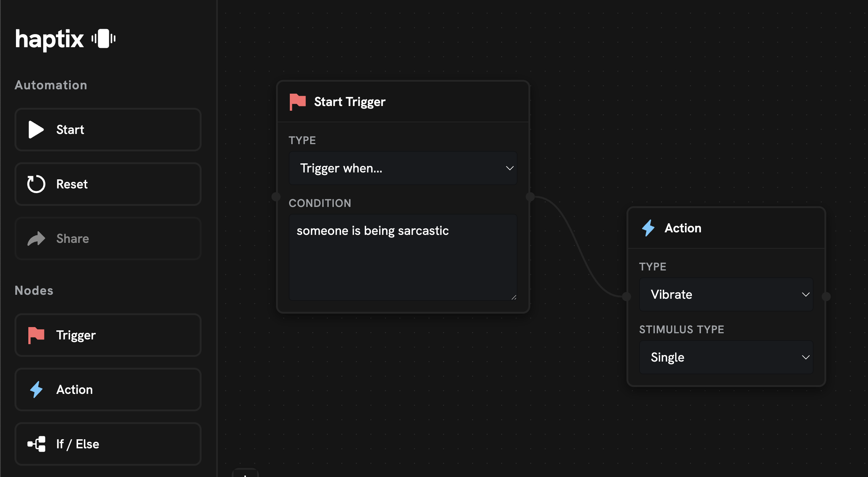Click the lightning bolt in Action node header
Viewport: 868px width, 477px height.
tap(648, 228)
